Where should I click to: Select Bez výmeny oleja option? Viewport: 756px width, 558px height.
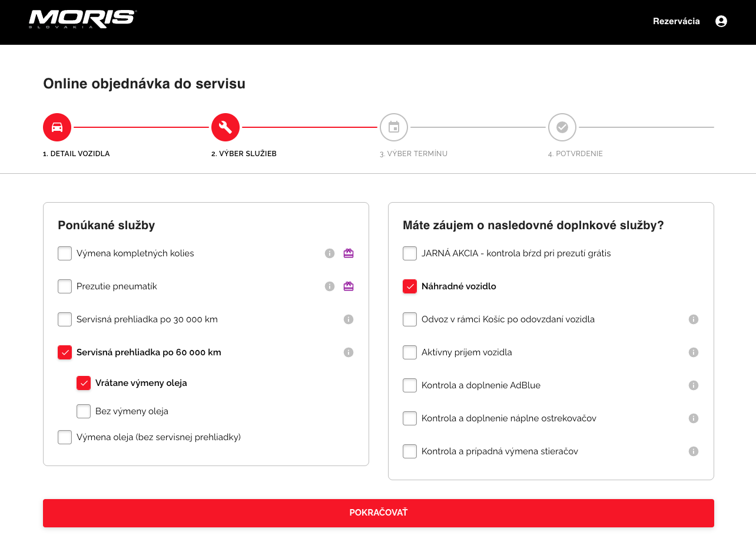[x=84, y=411]
